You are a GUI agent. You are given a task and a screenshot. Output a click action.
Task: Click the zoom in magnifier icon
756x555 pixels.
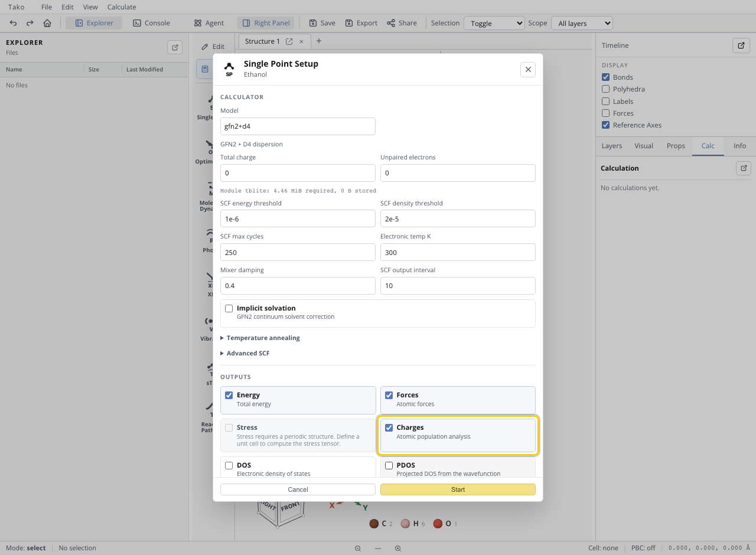tap(398, 549)
